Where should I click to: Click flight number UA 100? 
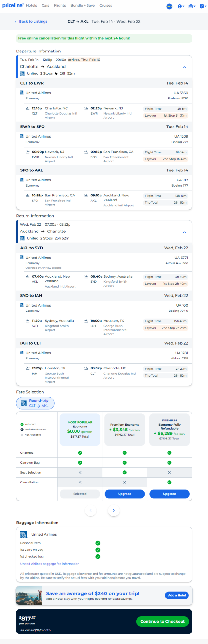click(x=182, y=305)
